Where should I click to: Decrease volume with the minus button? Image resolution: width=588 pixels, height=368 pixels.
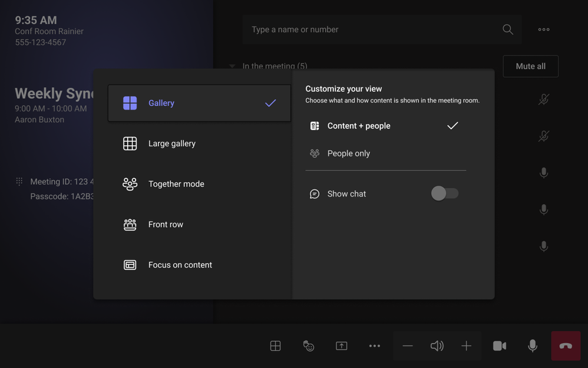click(x=408, y=346)
